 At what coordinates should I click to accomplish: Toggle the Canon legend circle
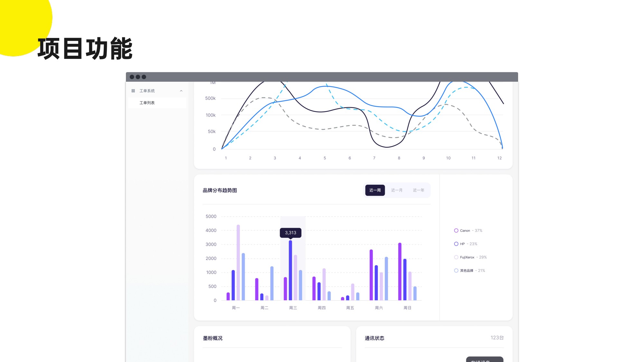(456, 230)
